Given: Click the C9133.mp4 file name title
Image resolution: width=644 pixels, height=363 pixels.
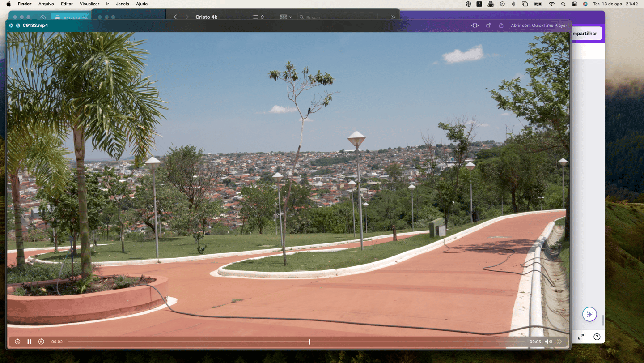Looking at the screenshot, I should coord(35,26).
